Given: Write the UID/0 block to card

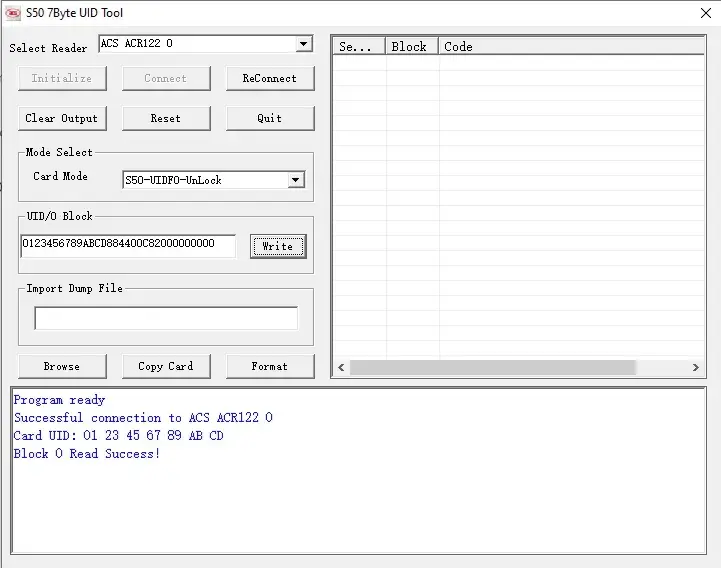Looking at the screenshot, I should tap(277, 247).
